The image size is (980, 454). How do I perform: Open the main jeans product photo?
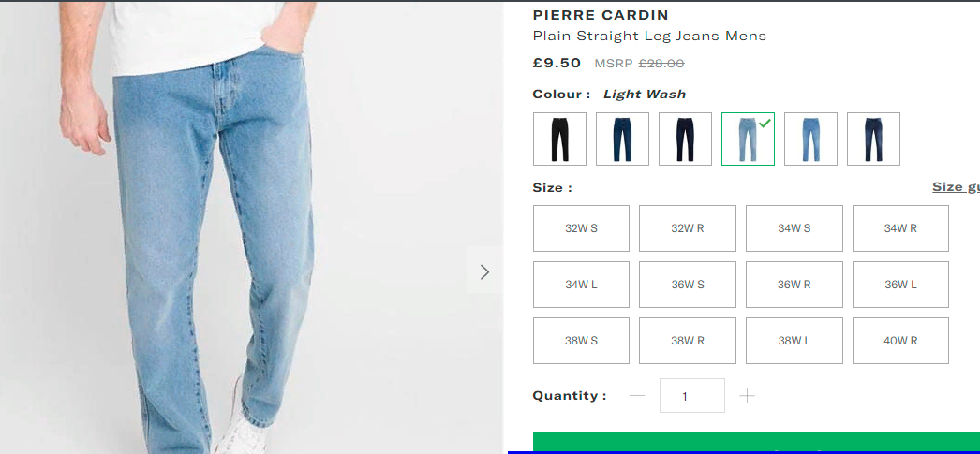coord(251,227)
